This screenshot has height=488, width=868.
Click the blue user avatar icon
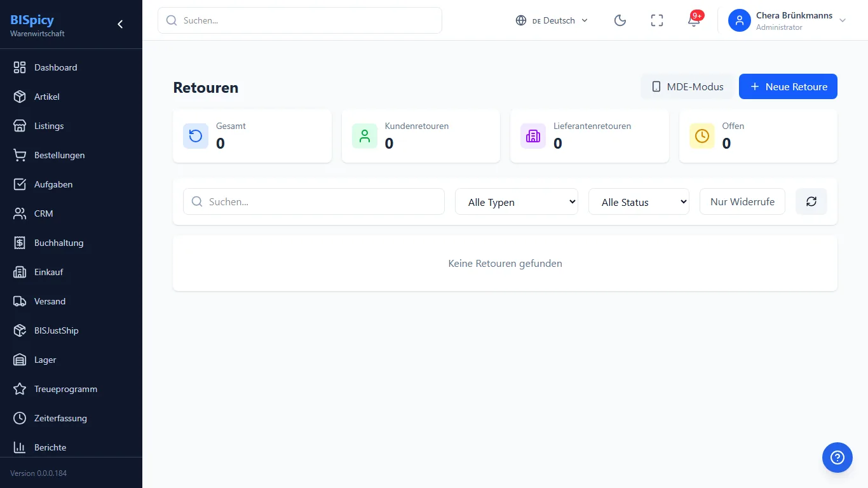pos(740,20)
